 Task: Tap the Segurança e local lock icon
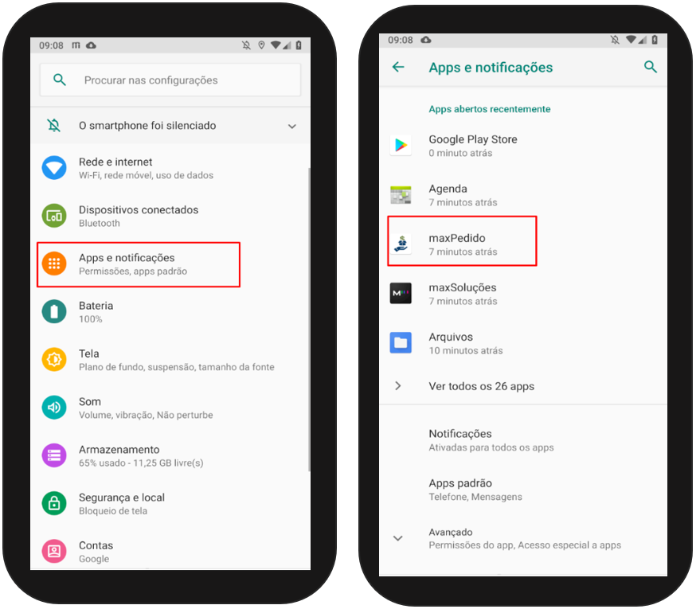[x=54, y=503]
